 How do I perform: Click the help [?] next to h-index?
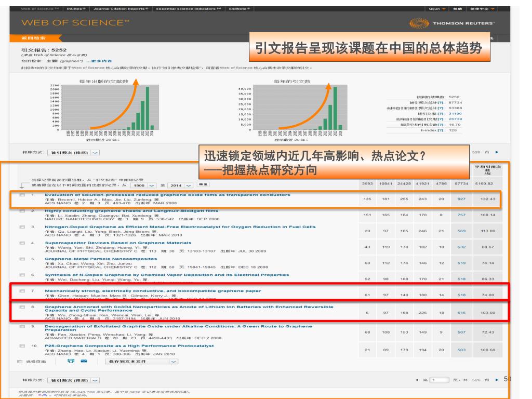point(441,130)
